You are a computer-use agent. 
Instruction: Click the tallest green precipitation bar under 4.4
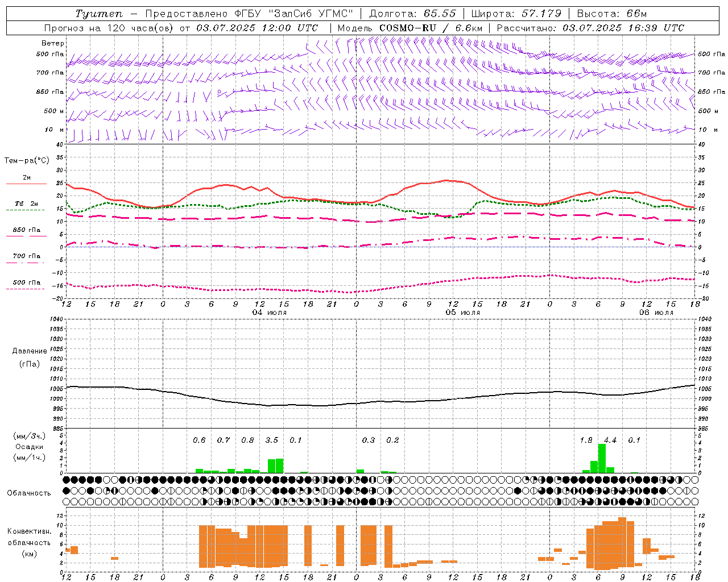602,458
